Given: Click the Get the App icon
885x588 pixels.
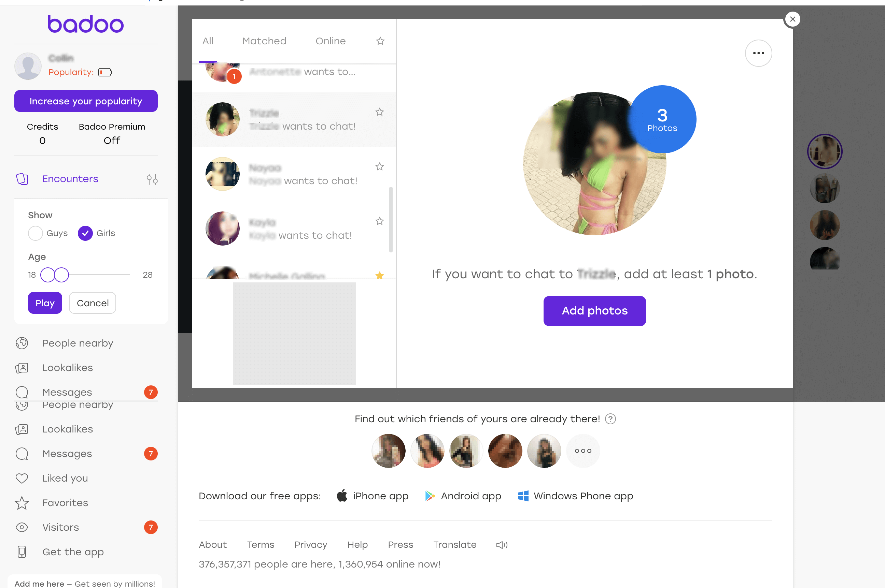Looking at the screenshot, I should pos(22,552).
